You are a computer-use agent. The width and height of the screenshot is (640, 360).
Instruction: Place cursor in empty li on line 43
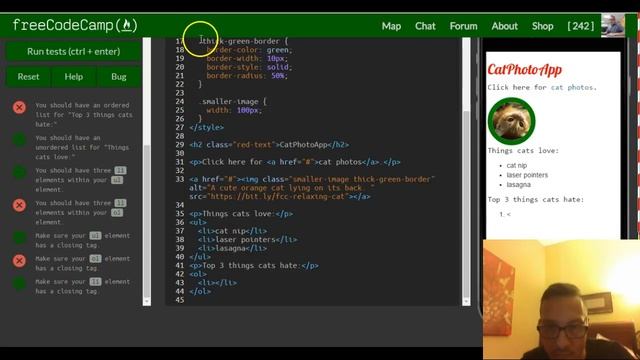pyautogui.click(x=217, y=282)
